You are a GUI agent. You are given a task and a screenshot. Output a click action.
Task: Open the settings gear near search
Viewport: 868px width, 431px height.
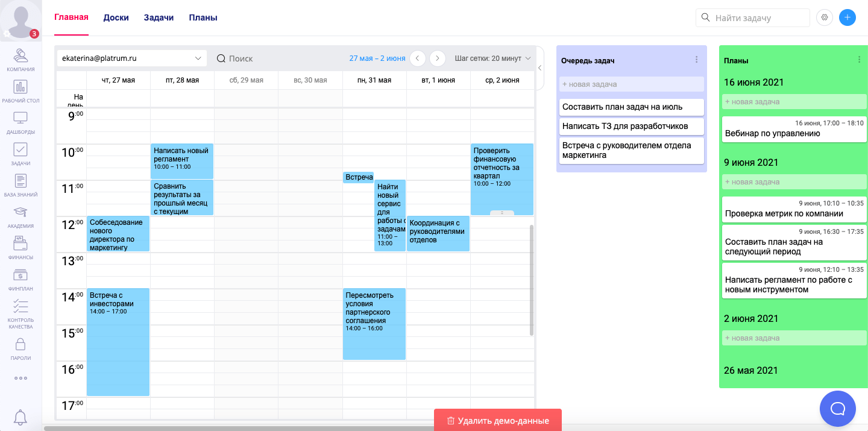824,17
